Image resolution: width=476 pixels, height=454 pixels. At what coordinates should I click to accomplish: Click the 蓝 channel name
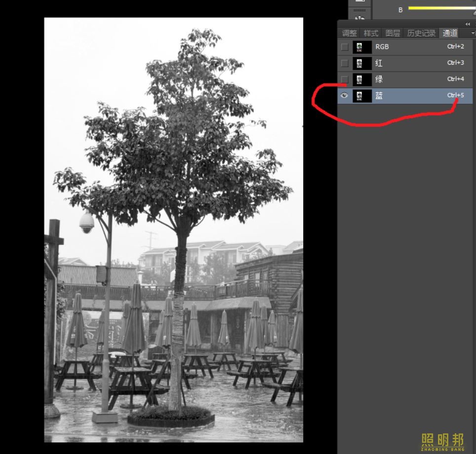pos(379,96)
